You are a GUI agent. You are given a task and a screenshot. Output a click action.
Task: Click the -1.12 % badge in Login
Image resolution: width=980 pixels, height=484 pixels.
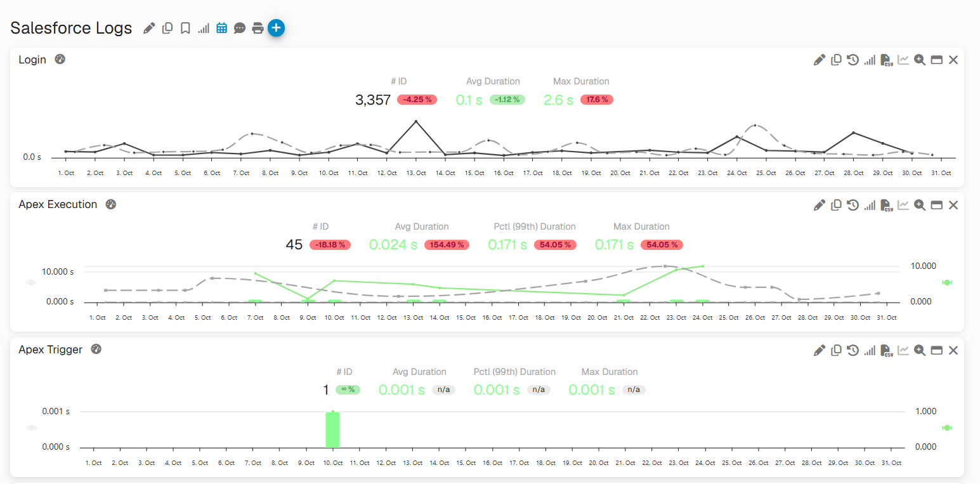[x=507, y=100]
